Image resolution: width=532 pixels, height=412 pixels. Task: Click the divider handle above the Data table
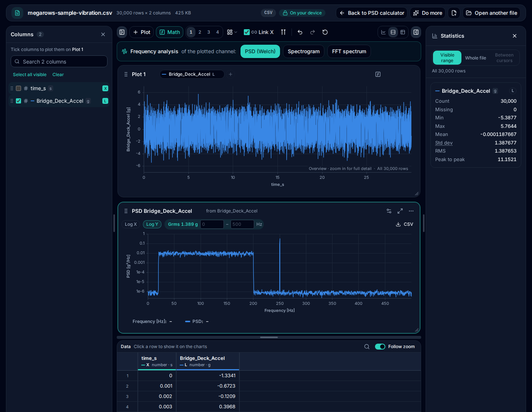(x=269, y=337)
